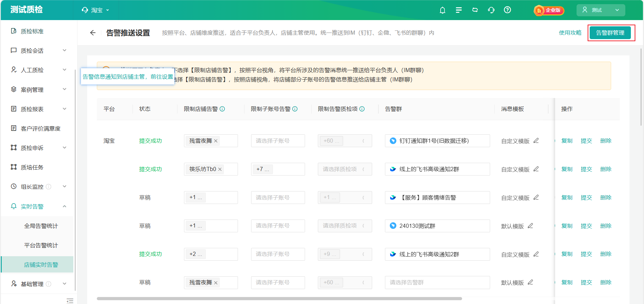Go back using the left arrow

pyautogui.click(x=92, y=33)
